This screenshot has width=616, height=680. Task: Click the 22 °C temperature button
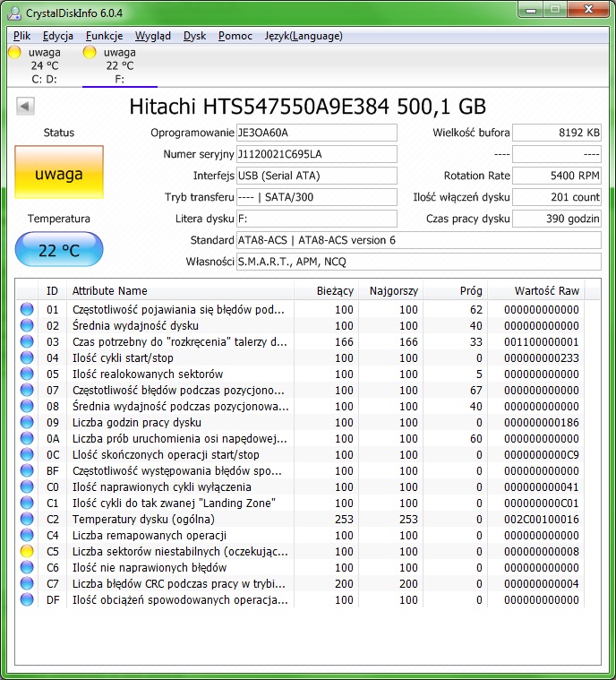point(59,249)
